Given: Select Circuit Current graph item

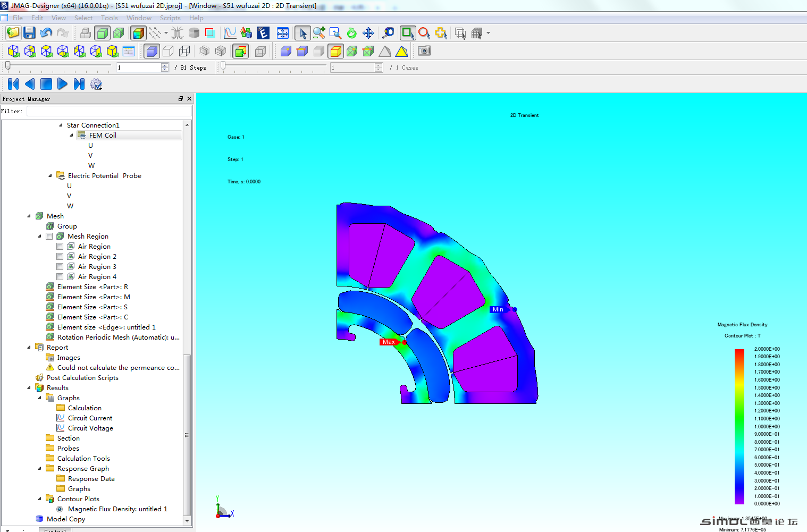Looking at the screenshot, I should (x=90, y=418).
